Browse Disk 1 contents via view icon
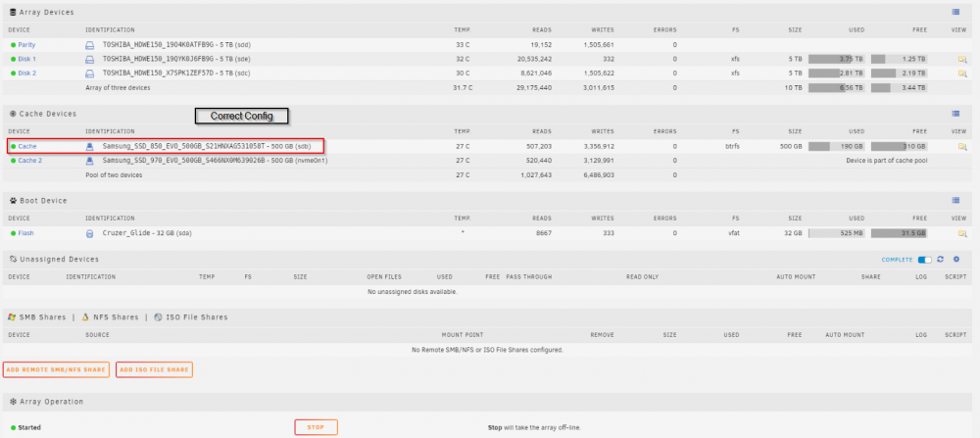 coord(962,60)
